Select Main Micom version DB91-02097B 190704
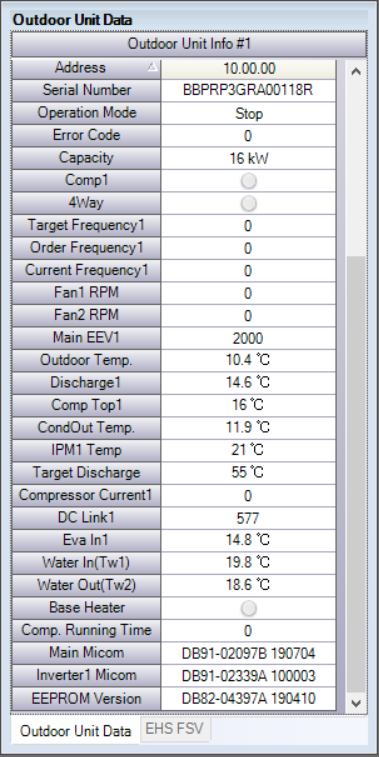Image resolution: width=379 pixels, height=757 pixels. point(248,654)
